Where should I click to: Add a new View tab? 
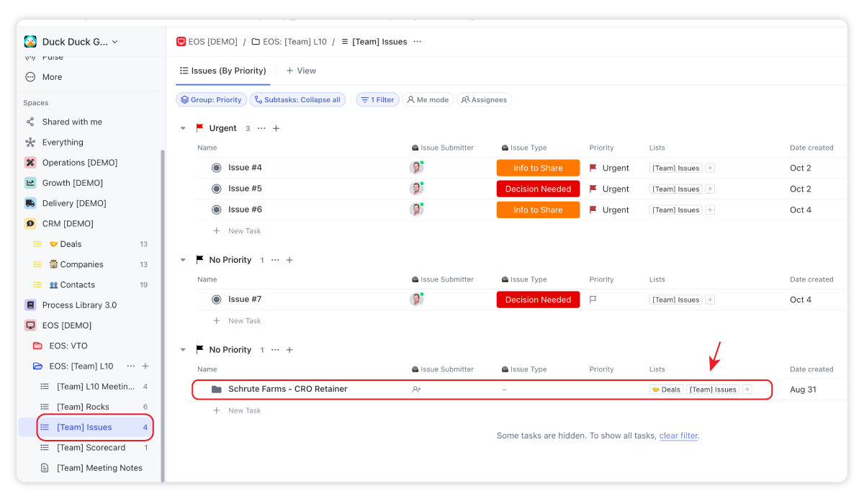[301, 71]
